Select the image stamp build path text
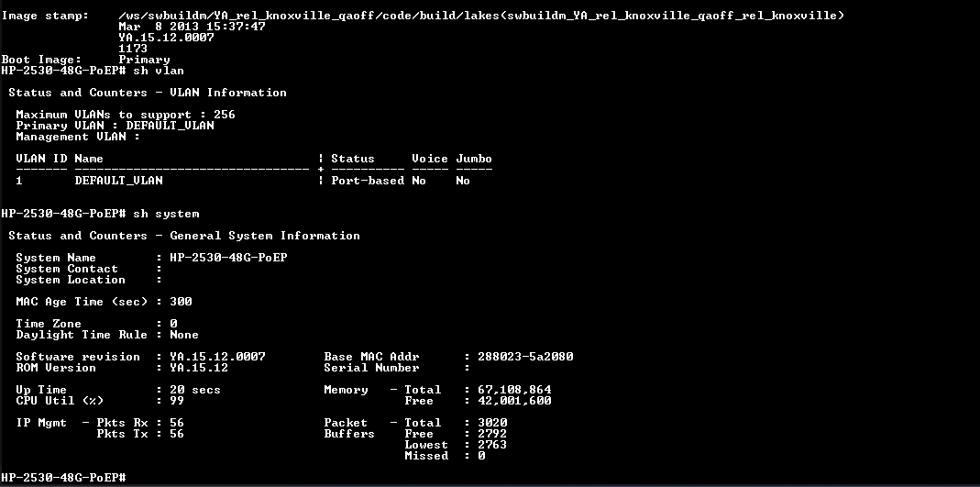 (480, 15)
